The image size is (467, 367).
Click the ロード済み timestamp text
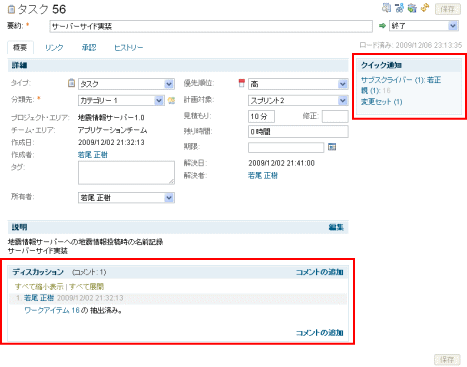point(411,45)
